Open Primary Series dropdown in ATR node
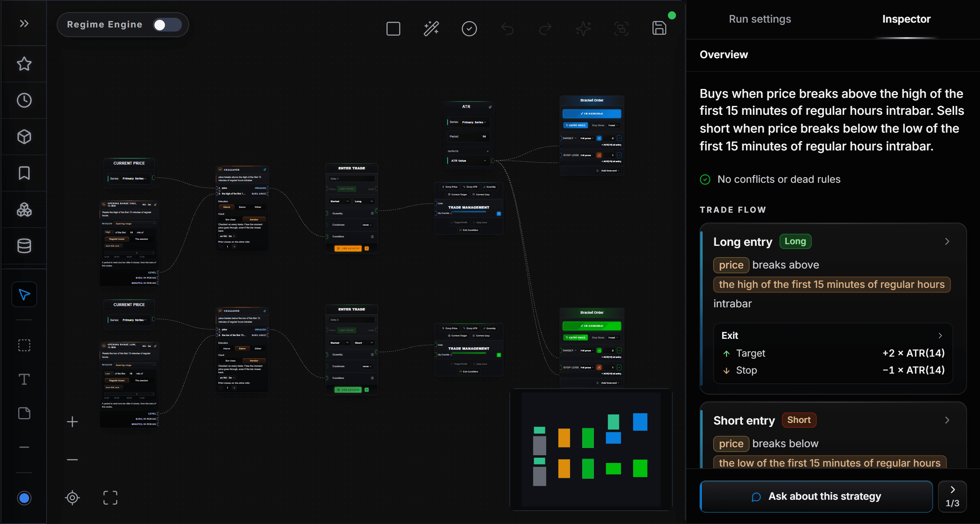The image size is (980, 524). tap(474, 122)
